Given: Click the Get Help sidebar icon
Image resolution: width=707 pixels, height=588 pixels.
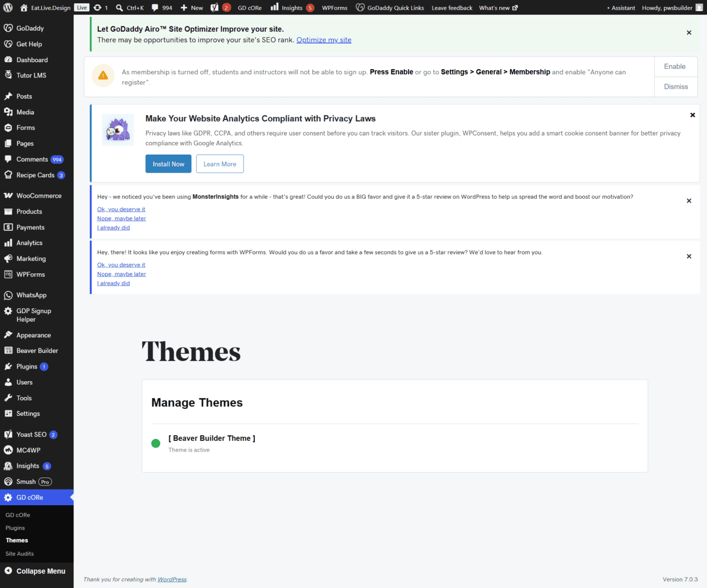Looking at the screenshot, I should pyautogui.click(x=8, y=44).
